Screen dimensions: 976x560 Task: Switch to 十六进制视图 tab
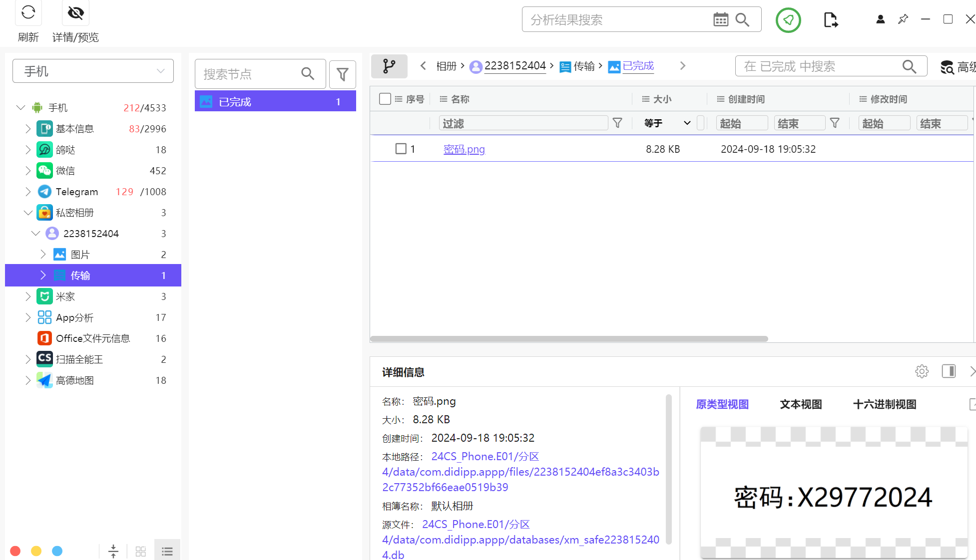click(884, 404)
